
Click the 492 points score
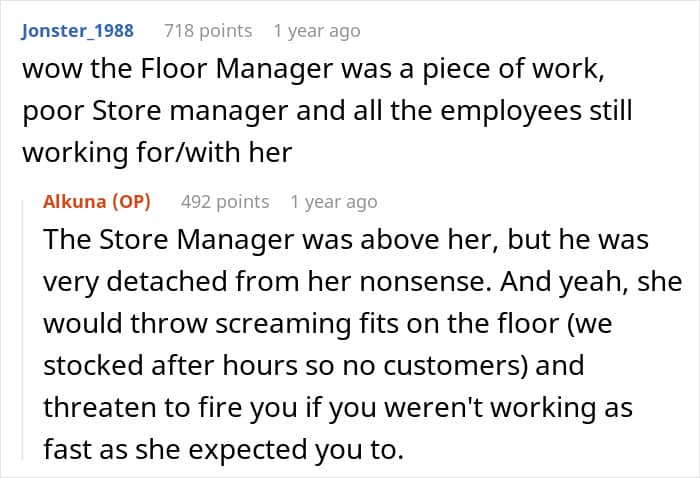pyautogui.click(x=225, y=202)
